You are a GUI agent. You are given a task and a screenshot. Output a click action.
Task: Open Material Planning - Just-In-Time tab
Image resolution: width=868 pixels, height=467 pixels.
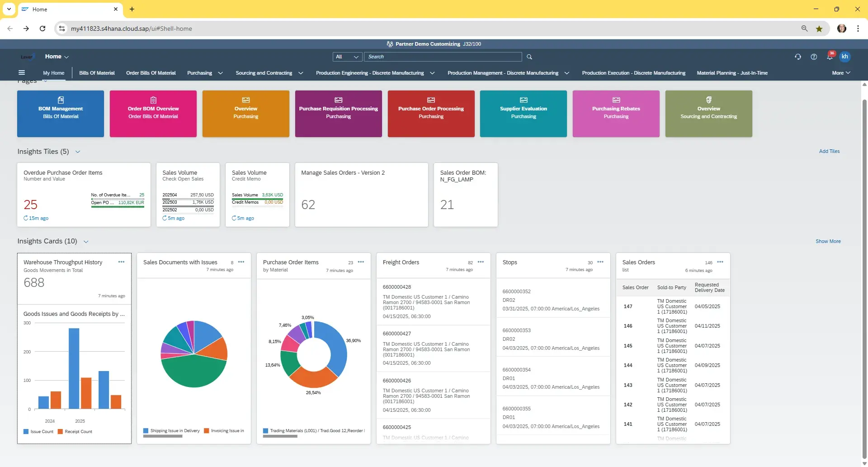732,73
